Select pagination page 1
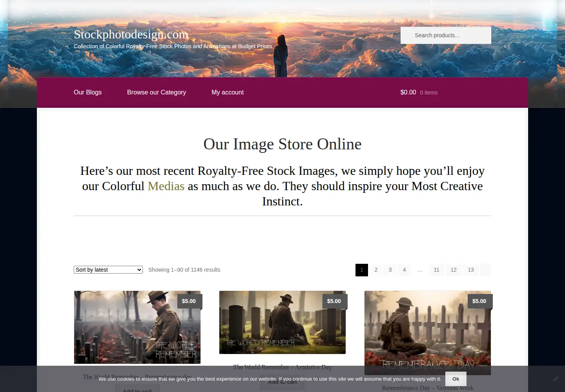The height and width of the screenshot is (392, 565). coord(362,270)
